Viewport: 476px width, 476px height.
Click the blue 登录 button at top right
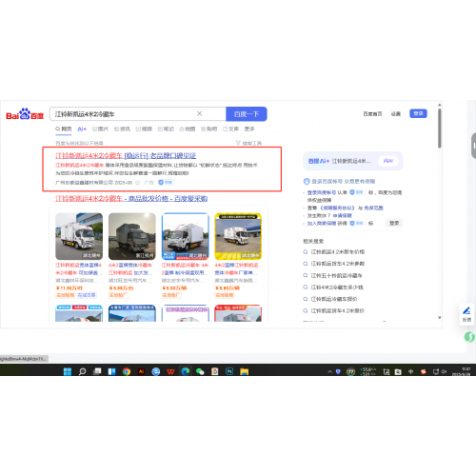[x=418, y=113]
